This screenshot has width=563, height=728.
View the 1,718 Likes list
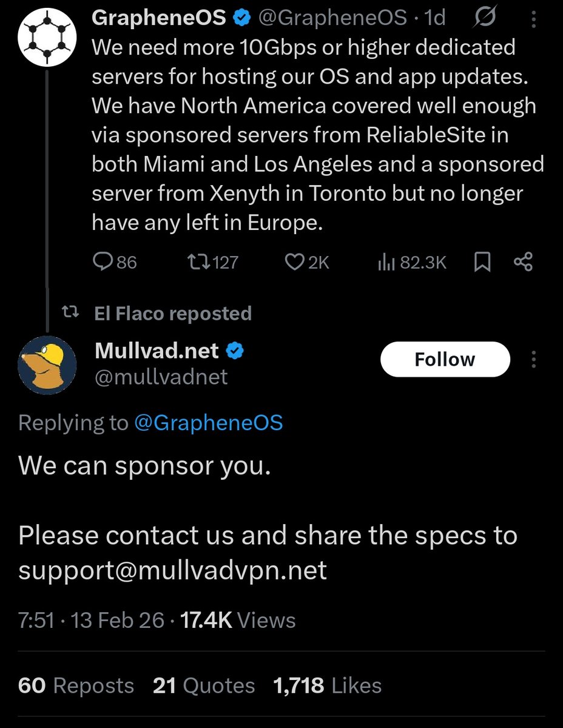pyautogui.click(x=328, y=686)
